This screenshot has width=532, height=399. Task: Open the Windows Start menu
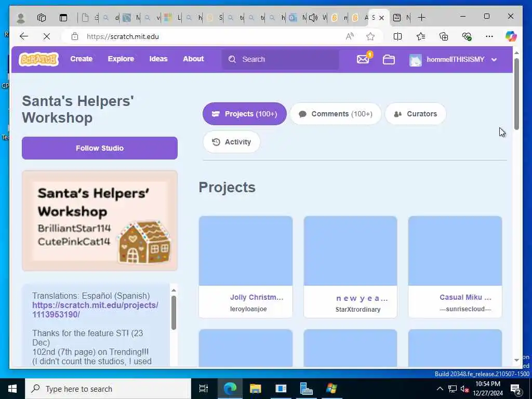pyautogui.click(x=12, y=389)
